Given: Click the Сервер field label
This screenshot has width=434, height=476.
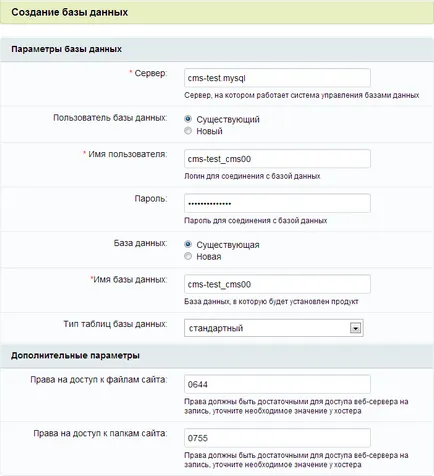Looking at the screenshot, I should (x=151, y=73).
